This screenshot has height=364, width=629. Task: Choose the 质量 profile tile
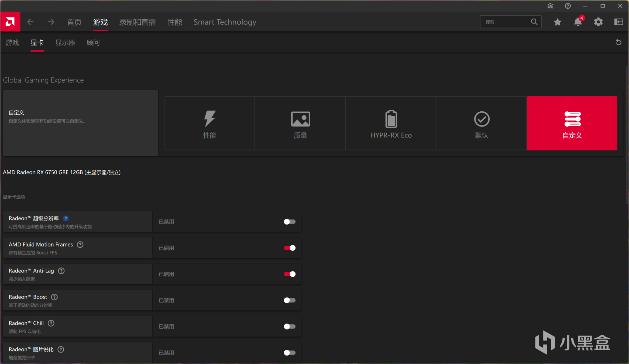(300, 123)
